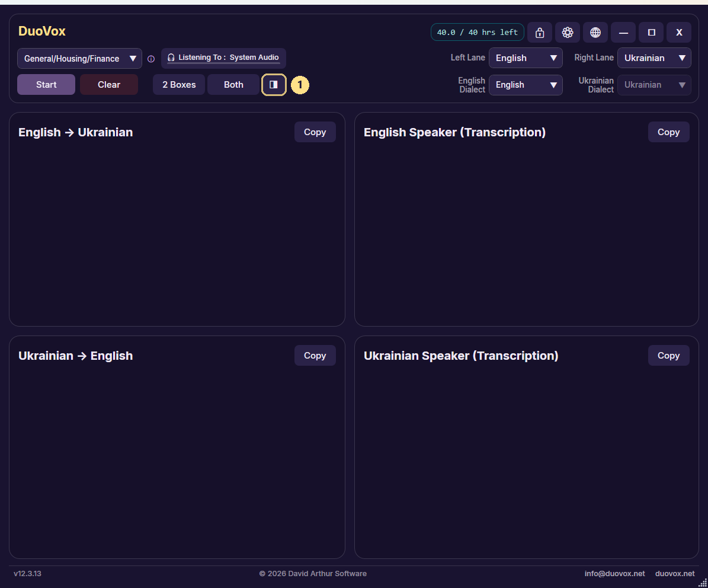Image resolution: width=708 pixels, height=588 pixels.
Task: Click the Ukrainian → English panel heading
Action: pos(75,356)
